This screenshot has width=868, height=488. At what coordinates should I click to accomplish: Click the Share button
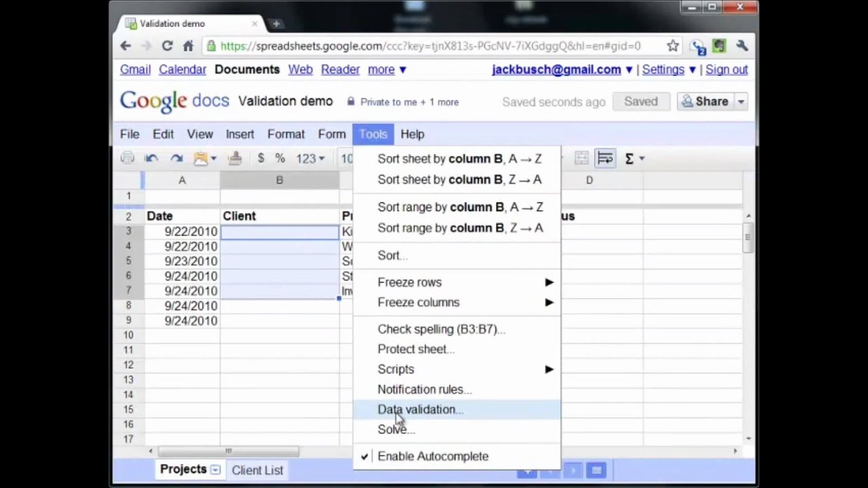tap(705, 102)
